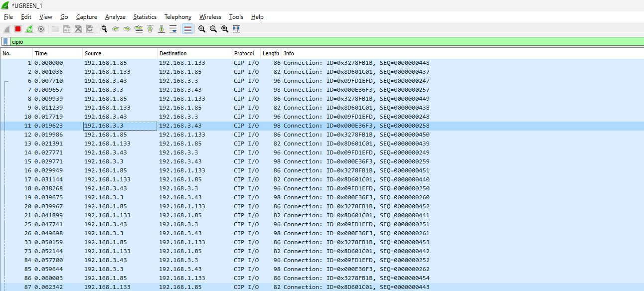Open capture options gear icon

click(41, 29)
